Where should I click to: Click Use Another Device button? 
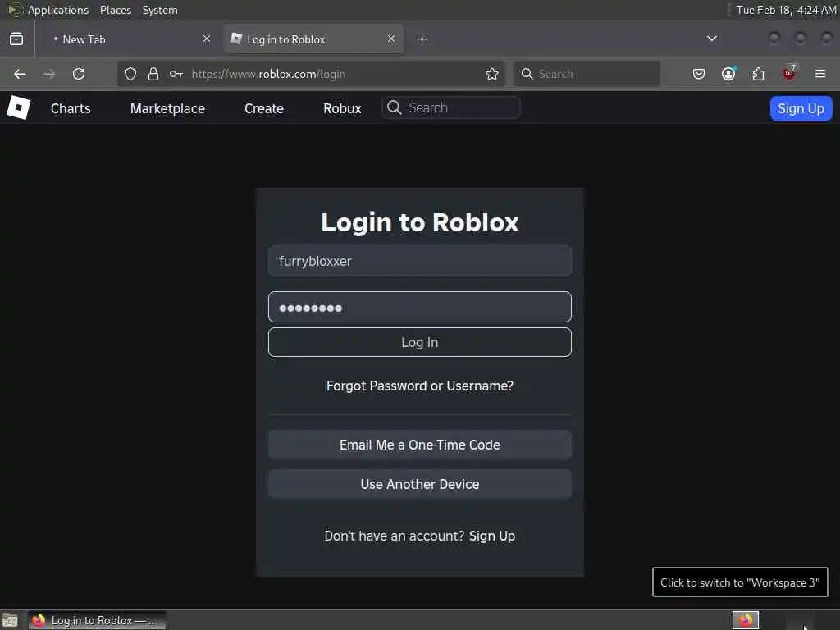coord(420,484)
